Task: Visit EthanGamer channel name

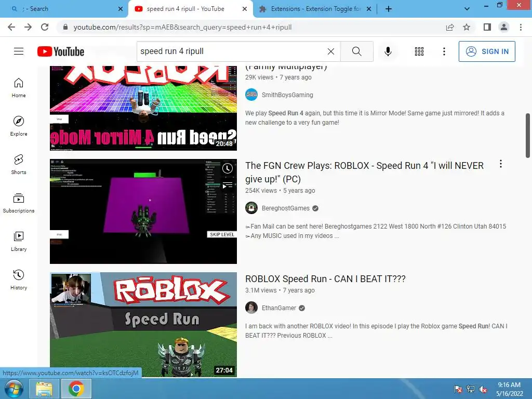Action: pyautogui.click(x=279, y=308)
